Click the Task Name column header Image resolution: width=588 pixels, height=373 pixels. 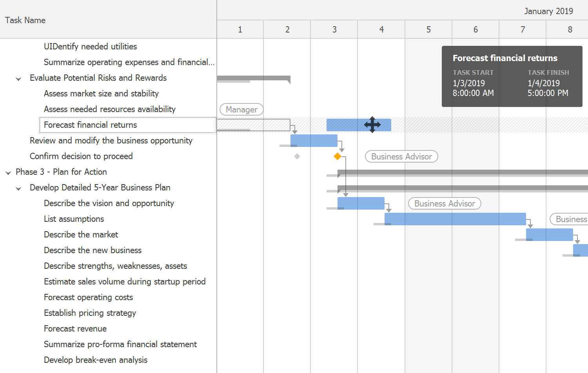tap(25, 20)
